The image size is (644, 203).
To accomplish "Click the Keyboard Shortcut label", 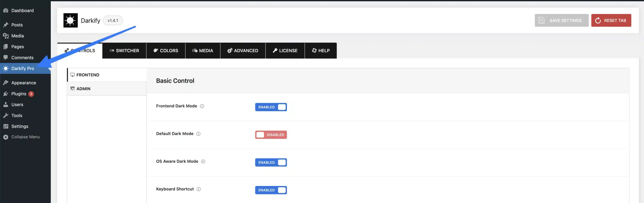I will (x=175, y=189).
